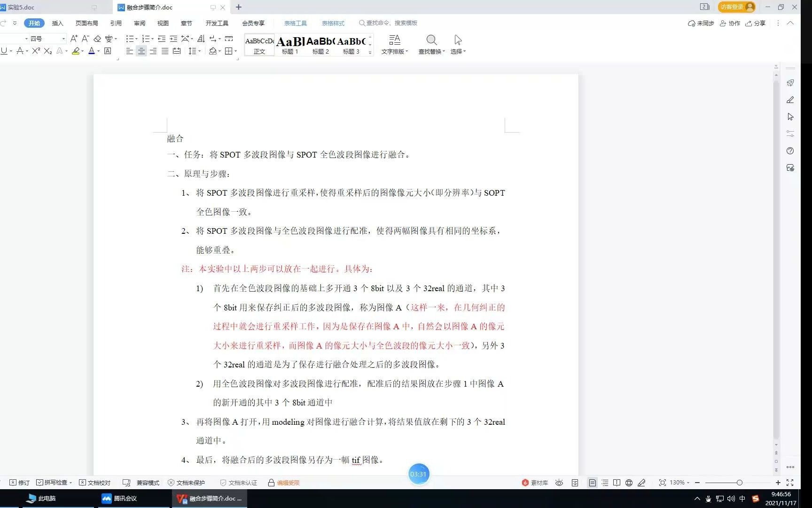812x508 pixels.
Task: Click the character border icon
Action: point(108,51)
